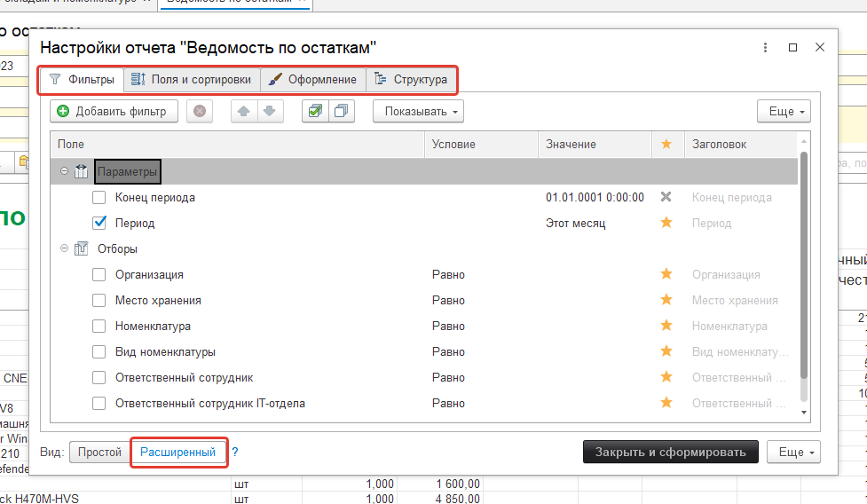The image size is (867, 504).
Task: Toggle the star in Организация row
Action: pos(666,273)
